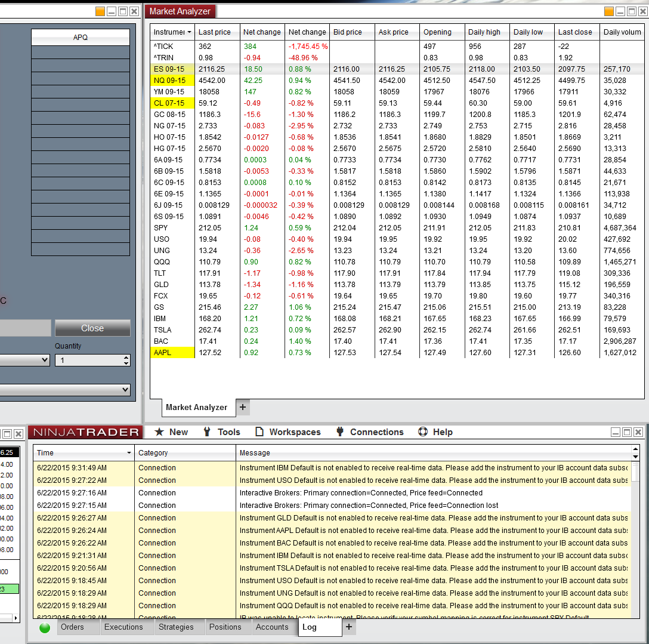
Task: Click the Category column header in log
Action: tap(184, 452)
